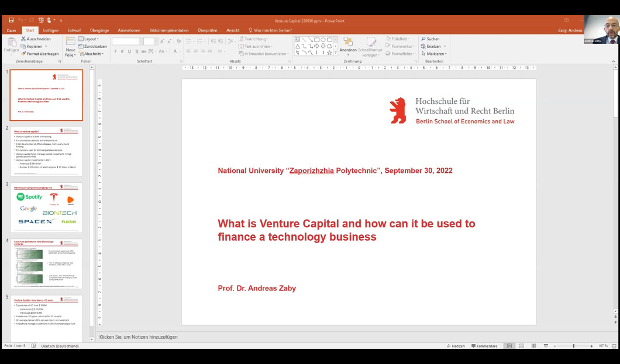Click the zoom slider handle
The width and height of the screenshot is (620, 364).
[573, 346]
